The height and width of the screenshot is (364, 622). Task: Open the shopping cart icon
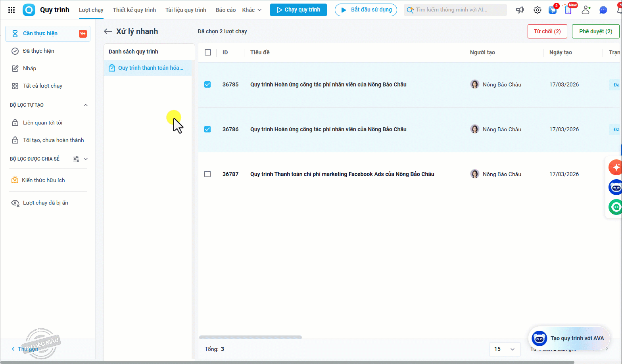[553, 10]
